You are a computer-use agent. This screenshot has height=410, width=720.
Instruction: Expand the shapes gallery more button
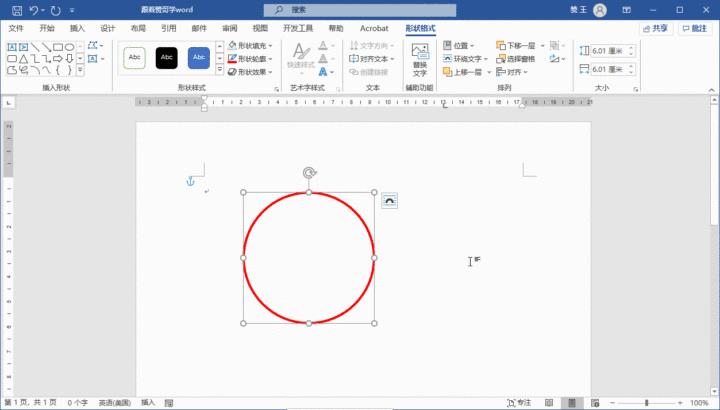coord(80,70)
